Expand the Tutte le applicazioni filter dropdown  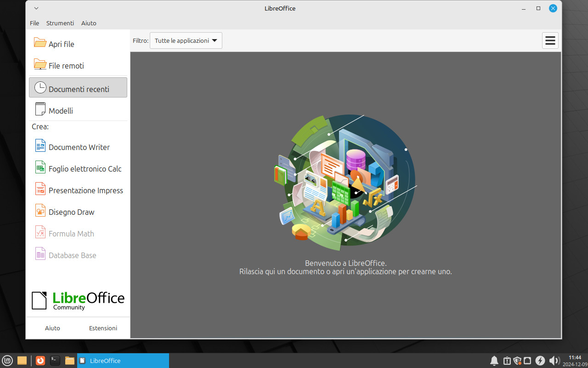point(186,40)
